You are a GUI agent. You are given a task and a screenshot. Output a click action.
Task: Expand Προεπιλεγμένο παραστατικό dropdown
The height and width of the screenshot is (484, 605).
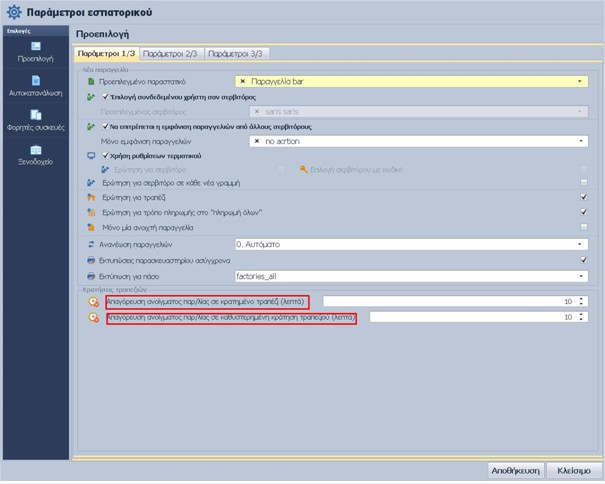(x=581, y=82)
